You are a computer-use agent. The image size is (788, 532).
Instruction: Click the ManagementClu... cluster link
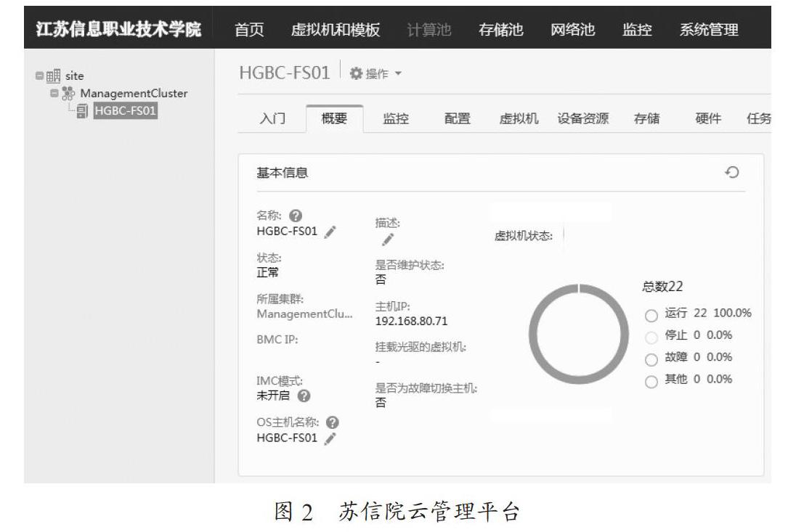tap(304, 314)
